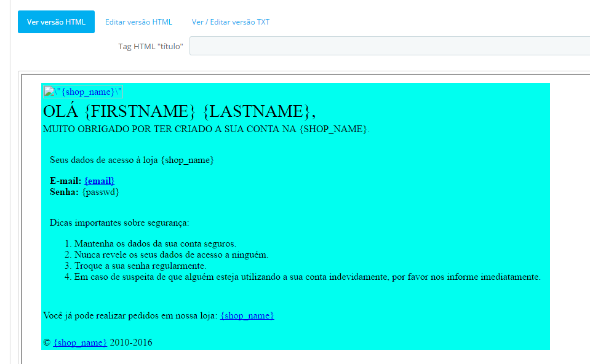The width and height of the screenshot is (590, 364).
Task: Click list item "Nunca revele os seus dados"
Action: click(171, 255)
